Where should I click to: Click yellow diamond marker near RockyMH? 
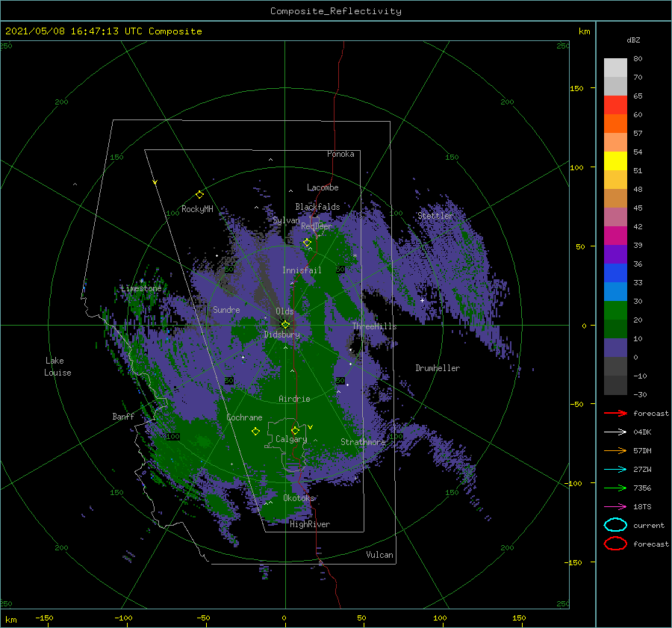pyautogui.click(x=199, y=195)
